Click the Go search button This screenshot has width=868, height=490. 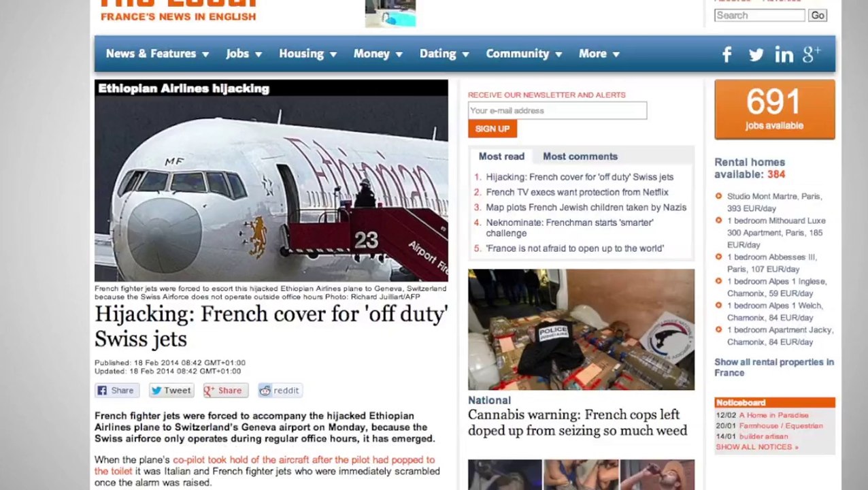pyautogui.click(x=818, y=15)
